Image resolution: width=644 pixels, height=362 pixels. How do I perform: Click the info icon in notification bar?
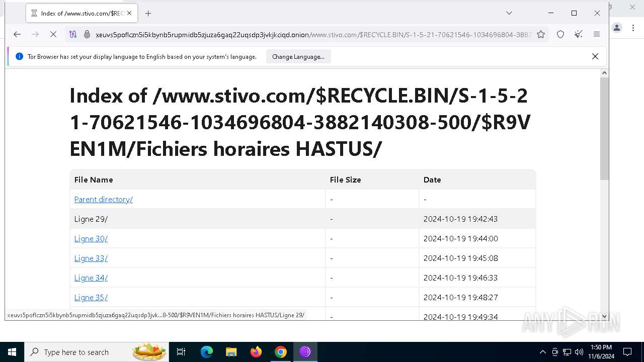[19, 57]
